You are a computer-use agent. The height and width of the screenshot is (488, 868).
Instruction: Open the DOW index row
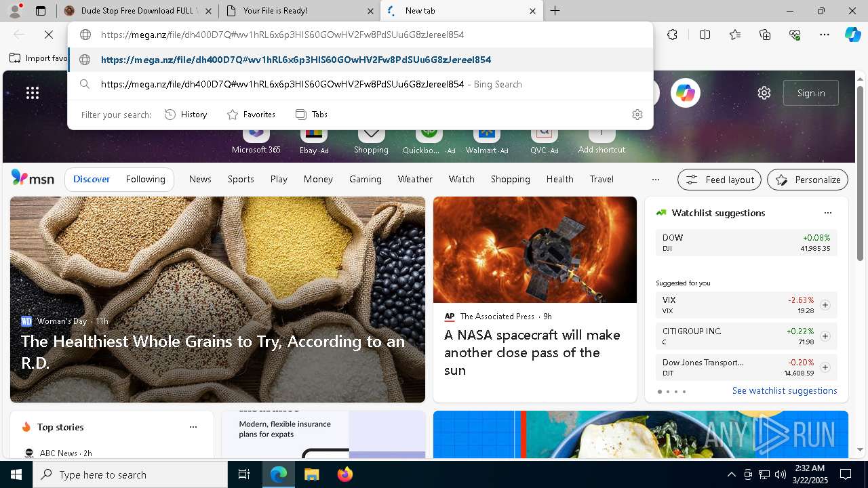[746, 243]
